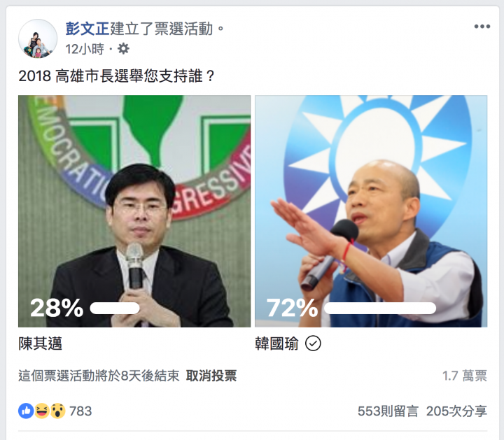Click the post privacy gear icon
The image size is (504, 440).
point(123,49)
